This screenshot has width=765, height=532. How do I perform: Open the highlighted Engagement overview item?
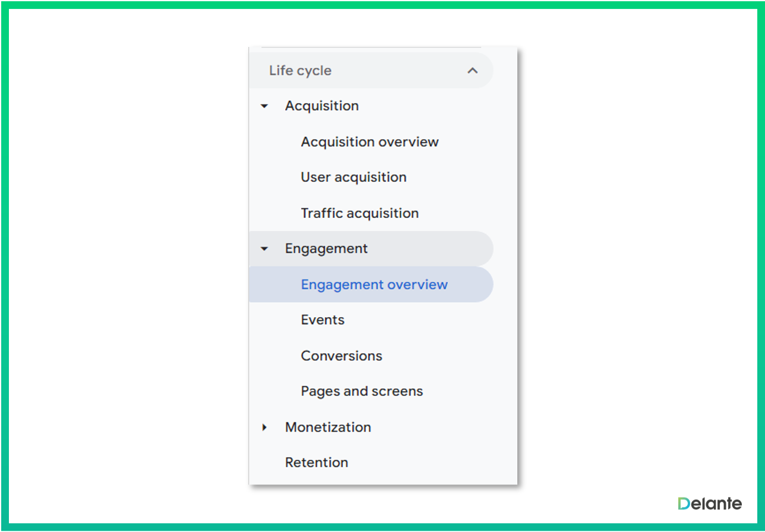tap(374, 284)
